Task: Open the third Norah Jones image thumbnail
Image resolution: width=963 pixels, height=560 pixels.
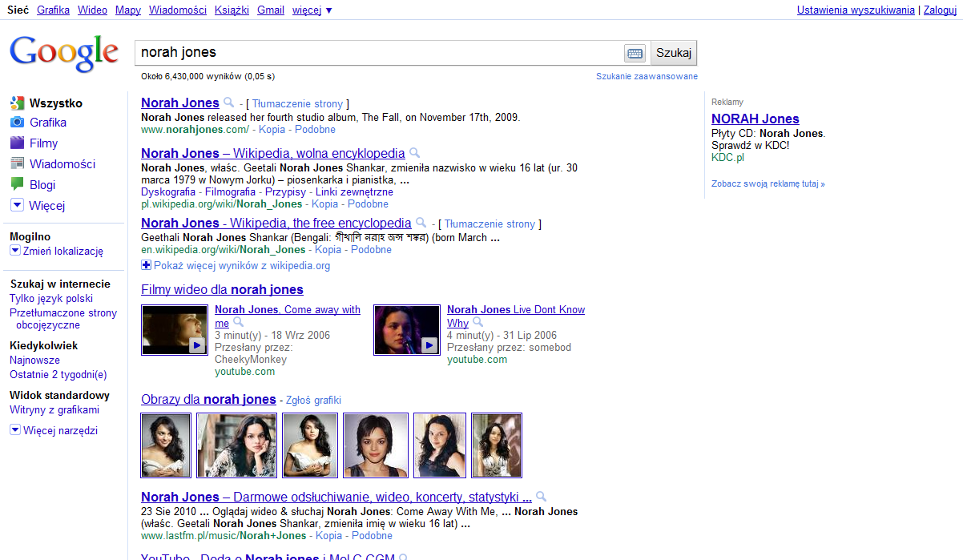Action: click(x=310, y=445)
